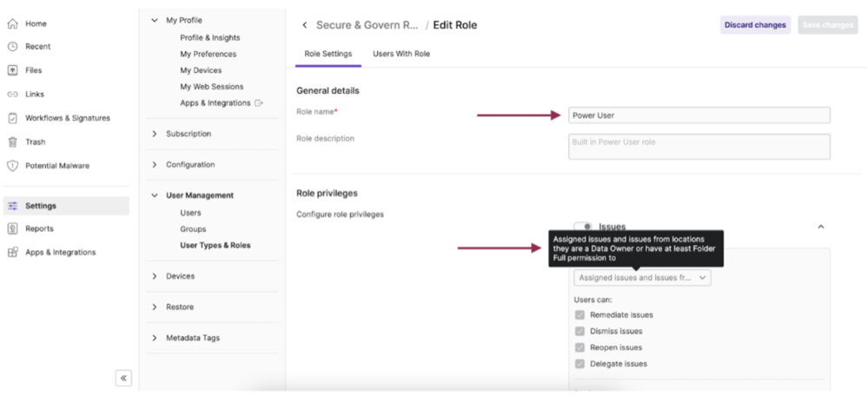Open Groups under User Management

[192, 229]
